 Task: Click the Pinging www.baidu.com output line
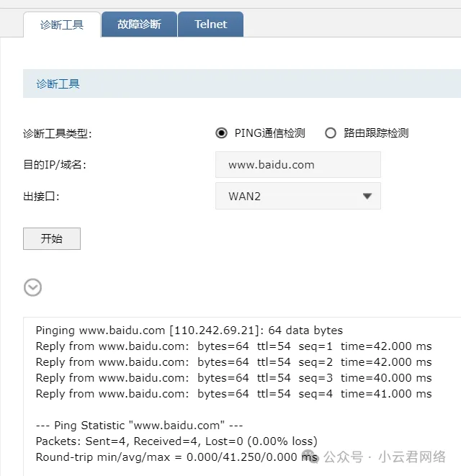(x=189, y=331)
